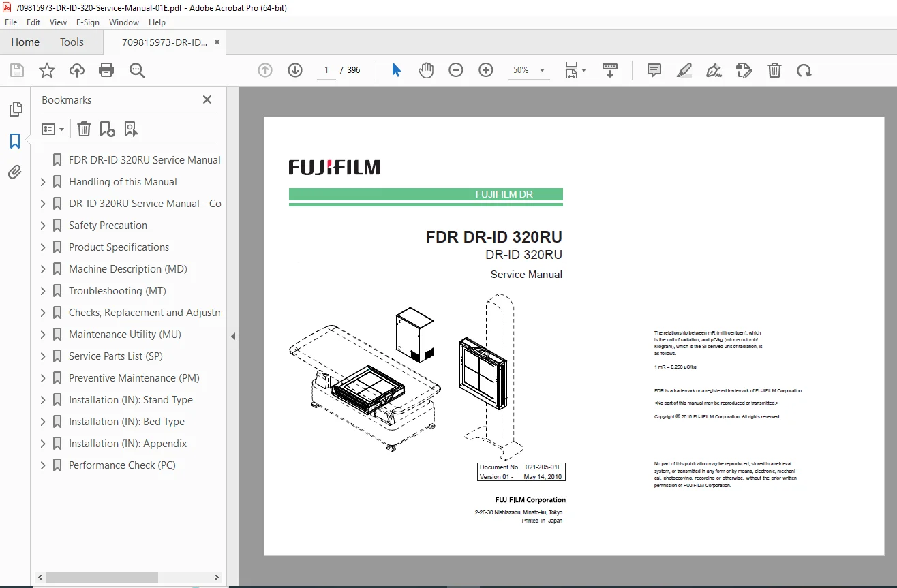Close the Bookmarks panel
The width and height of the screenshot is (897, 588).
coord(207,99)
